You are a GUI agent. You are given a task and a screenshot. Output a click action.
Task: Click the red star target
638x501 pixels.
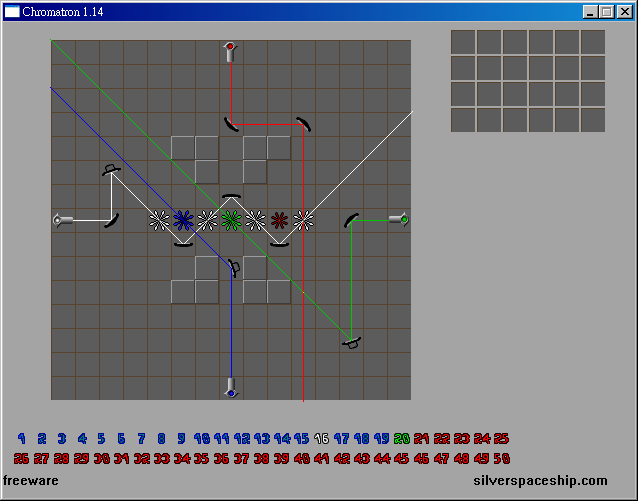280,220
